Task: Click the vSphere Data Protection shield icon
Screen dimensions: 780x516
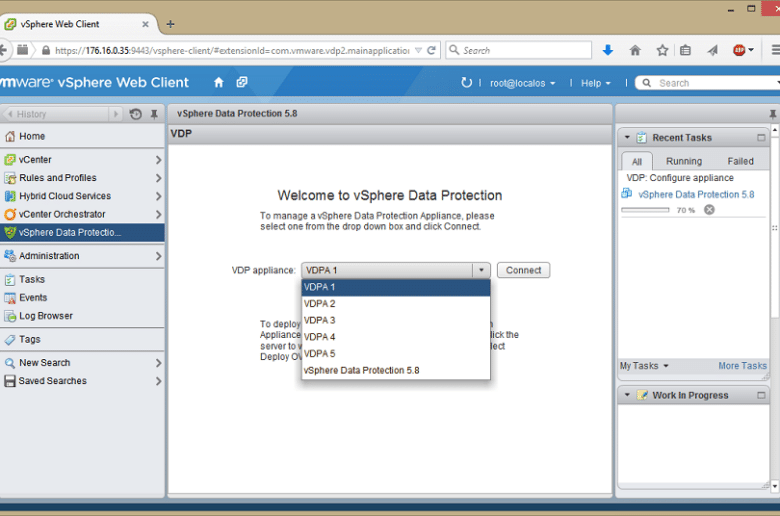Action: [10, 232]
